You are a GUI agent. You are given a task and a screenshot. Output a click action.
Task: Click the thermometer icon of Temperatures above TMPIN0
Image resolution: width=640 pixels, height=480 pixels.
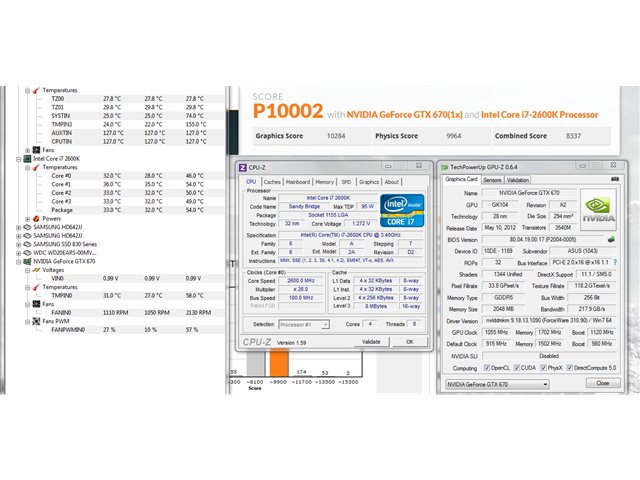click(36, 287)
